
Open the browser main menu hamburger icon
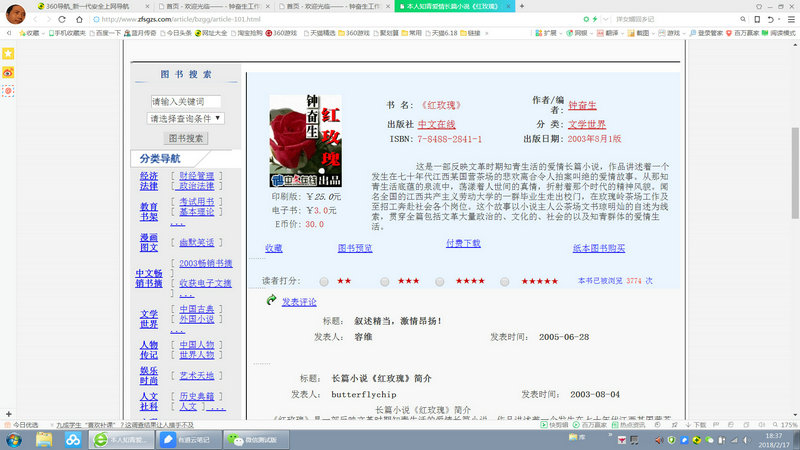pos(791,19)
